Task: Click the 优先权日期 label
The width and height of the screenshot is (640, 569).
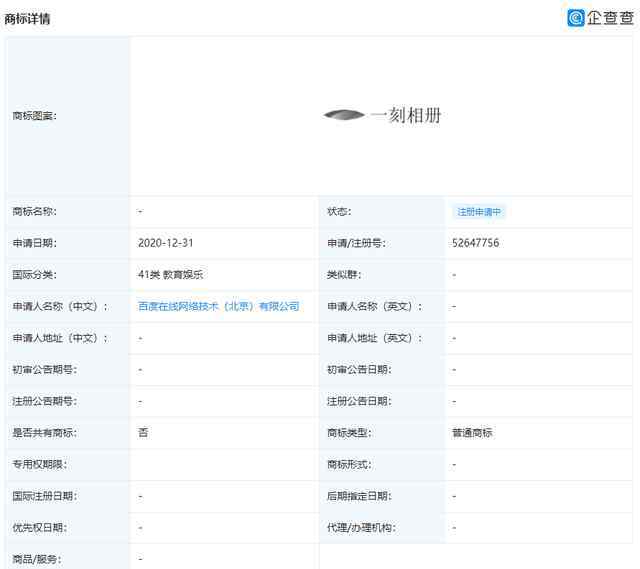Action: pyautogui.click(x=40, y=528)
